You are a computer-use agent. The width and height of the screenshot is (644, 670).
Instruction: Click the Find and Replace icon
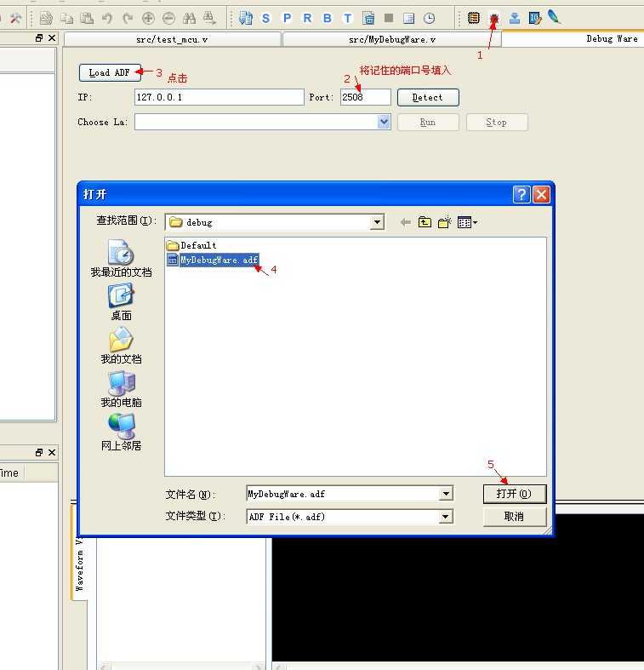[209, 19]
